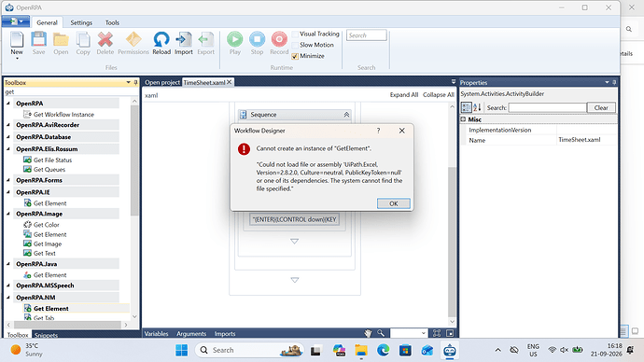This screenshot has width=644, height=362.
Task: Toggle the overview minimap icon
Action: 450,333
